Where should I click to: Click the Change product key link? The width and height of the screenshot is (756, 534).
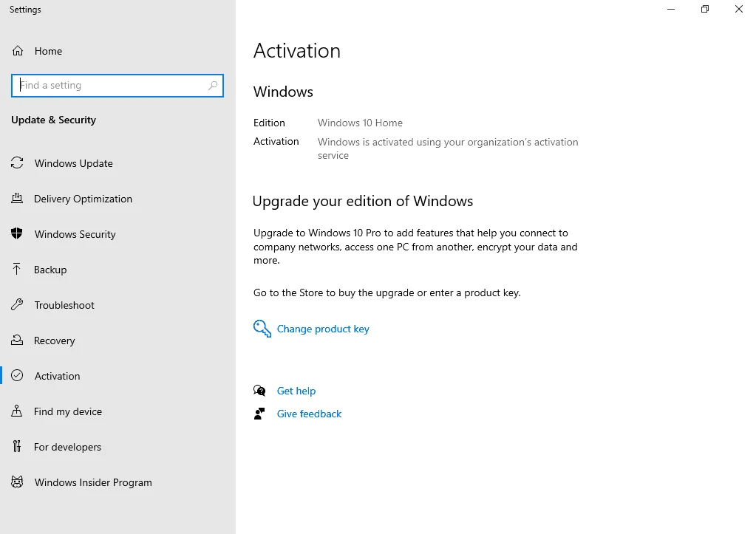click(323, 329)
